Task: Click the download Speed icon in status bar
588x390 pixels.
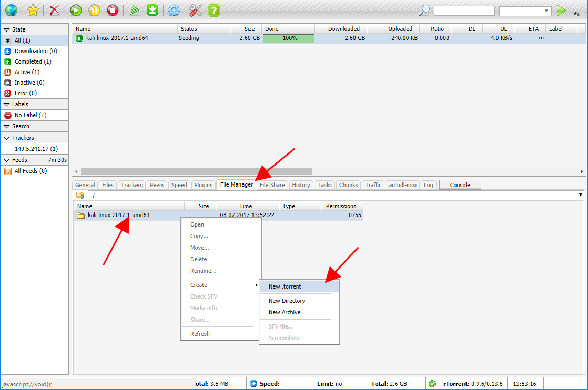Action: (x=254, y=384)
